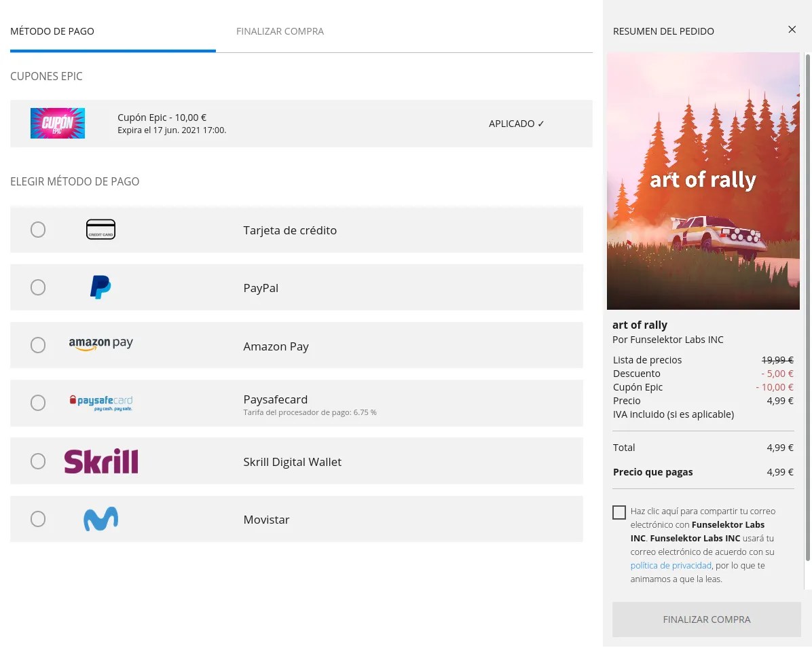Click the Movistar logo icon
812x648 pixels.
[x=101, y=519]
